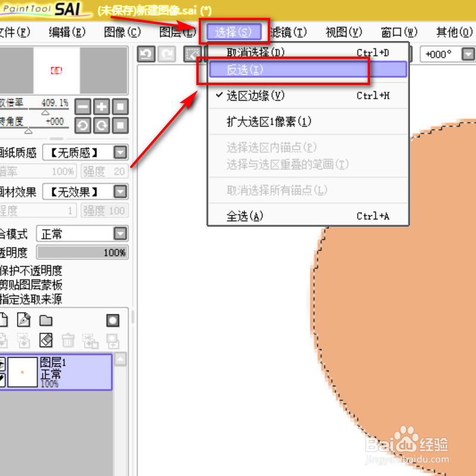This screenshot has height=476, width=476.
Task: Rotate the view clockwise in navigator
Action: pyautogui.click(x=101, y=126)
